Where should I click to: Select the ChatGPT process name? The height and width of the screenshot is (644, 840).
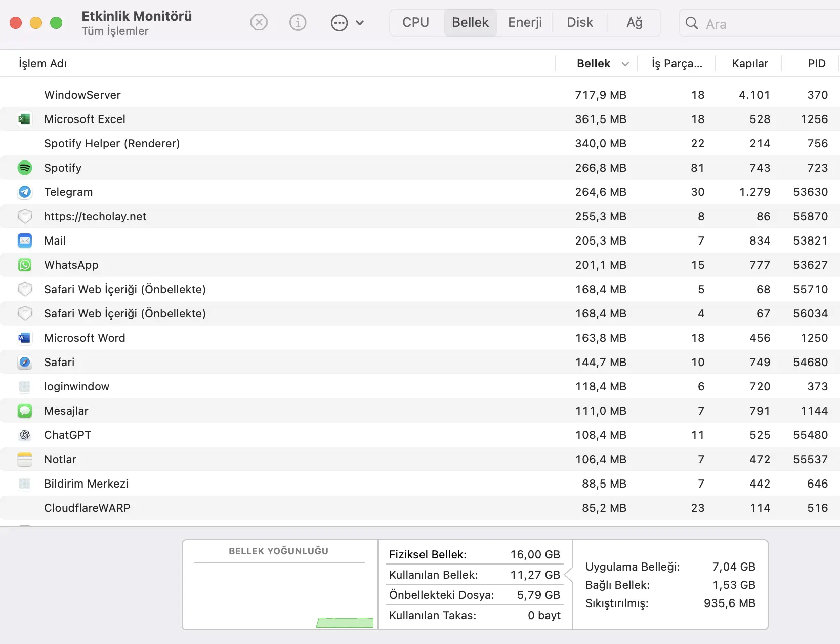tap(67, 435)
